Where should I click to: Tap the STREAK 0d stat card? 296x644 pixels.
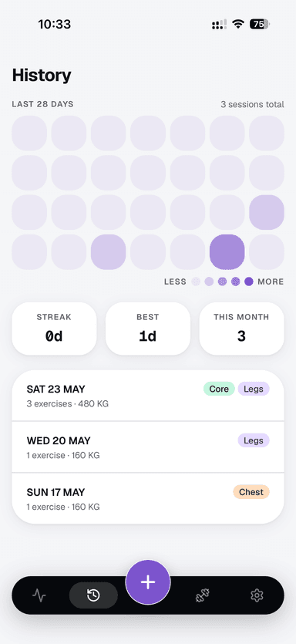click(54, 329)
